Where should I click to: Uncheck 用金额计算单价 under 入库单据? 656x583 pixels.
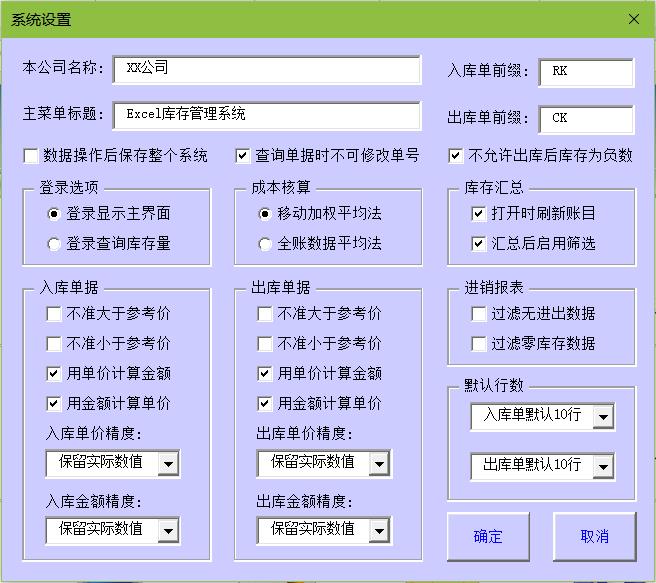click(54, 404)
